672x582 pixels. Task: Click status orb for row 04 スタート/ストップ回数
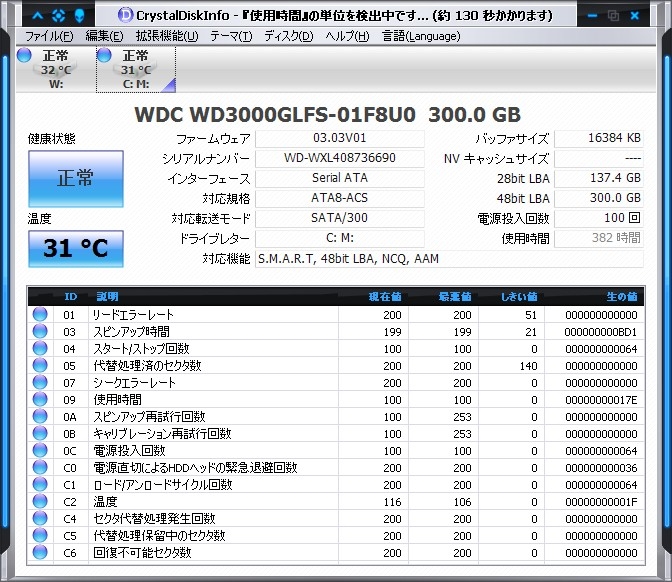tap(40, 348)
